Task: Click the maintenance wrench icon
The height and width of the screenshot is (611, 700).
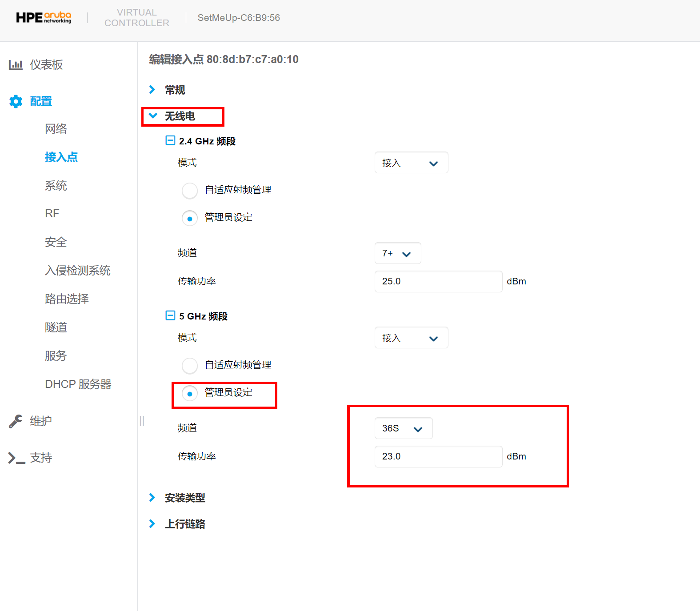Action: (x=16, y=421)
